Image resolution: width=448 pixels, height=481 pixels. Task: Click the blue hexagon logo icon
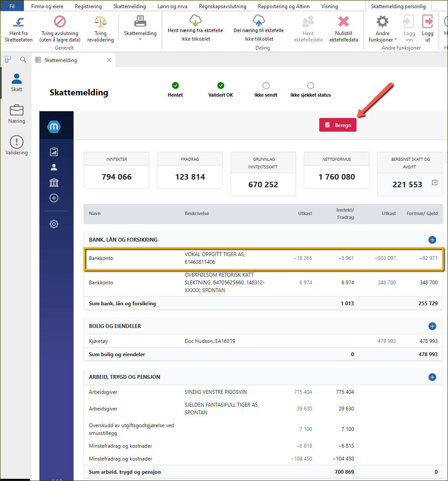[54, 127]
